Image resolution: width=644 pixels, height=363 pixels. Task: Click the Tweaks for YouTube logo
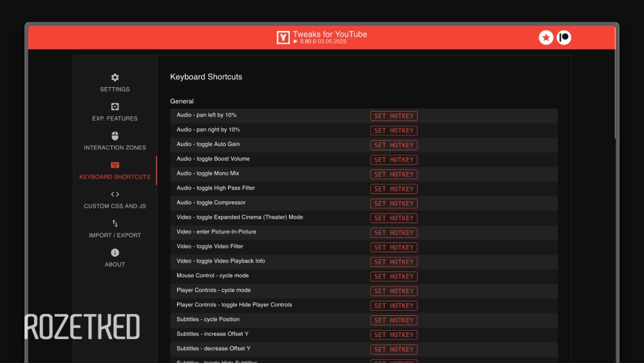coord(283,37)
